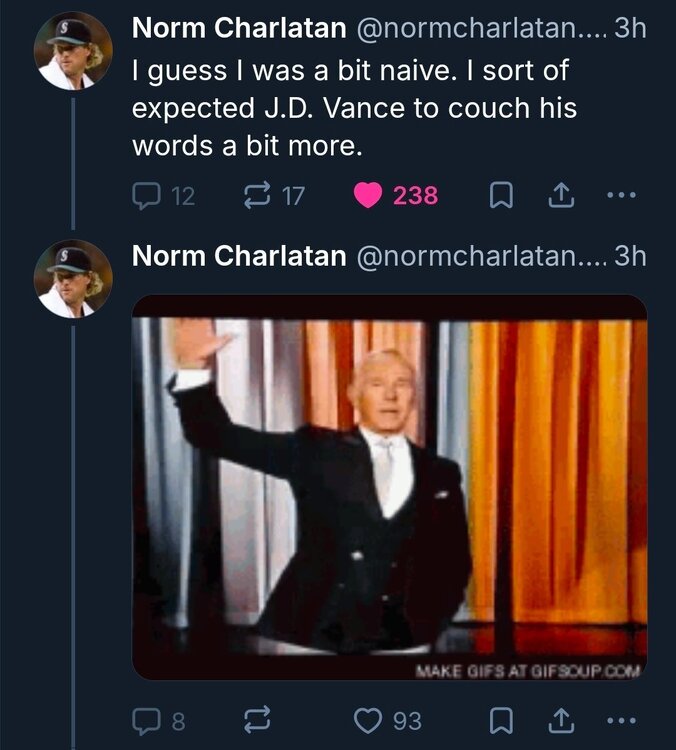Open Norm Charlatan name on first post

(238, 29)
